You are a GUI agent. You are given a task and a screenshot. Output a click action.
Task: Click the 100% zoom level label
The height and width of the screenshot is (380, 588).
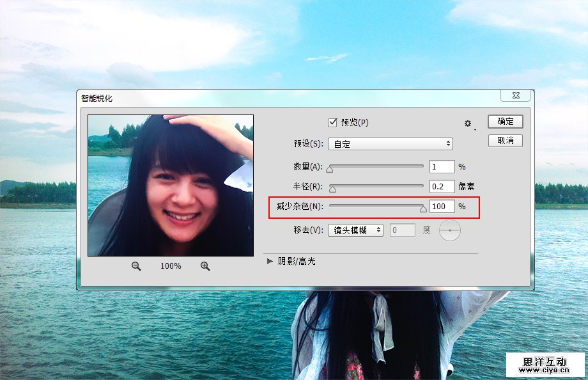[x=171, y=266]
